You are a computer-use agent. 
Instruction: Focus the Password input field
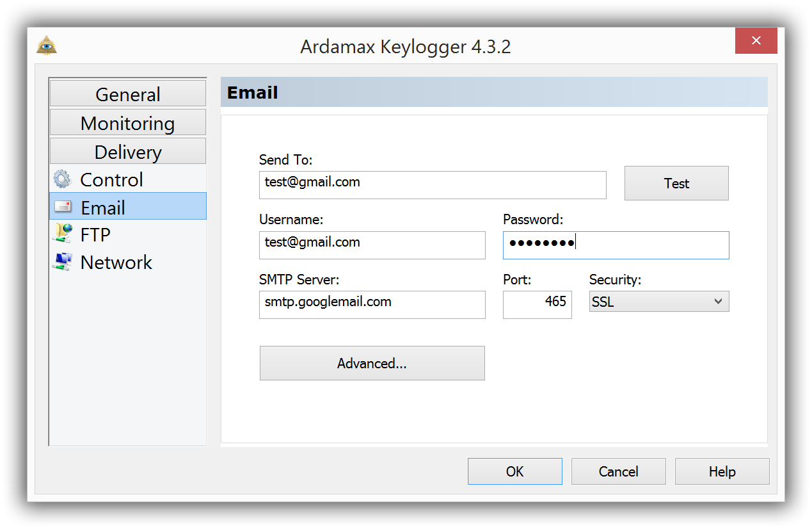tap(616, 245)
